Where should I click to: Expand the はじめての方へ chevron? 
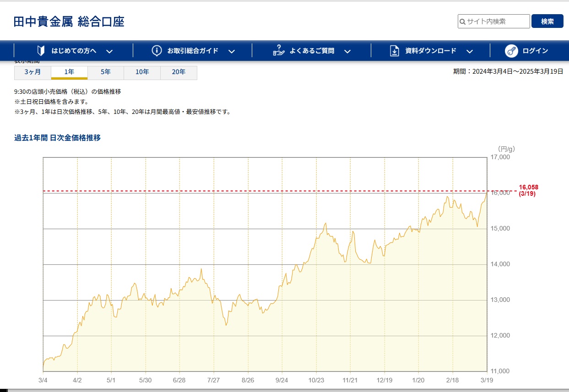109,51
